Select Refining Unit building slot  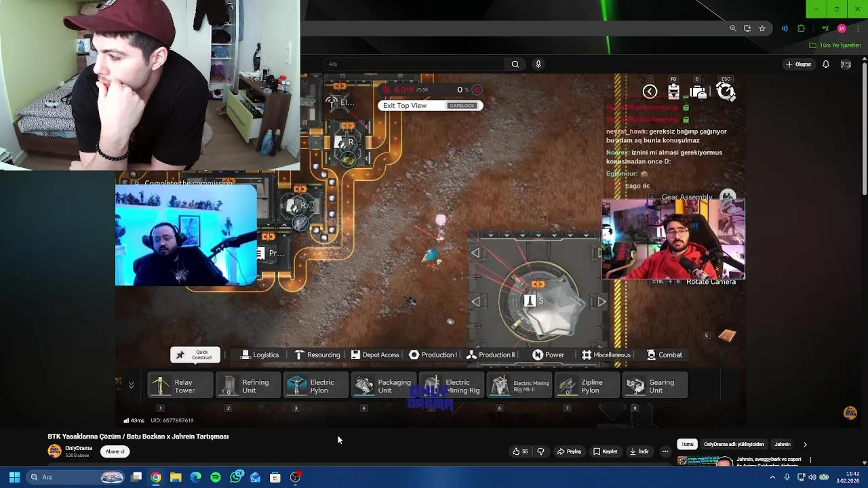[248, 386]
